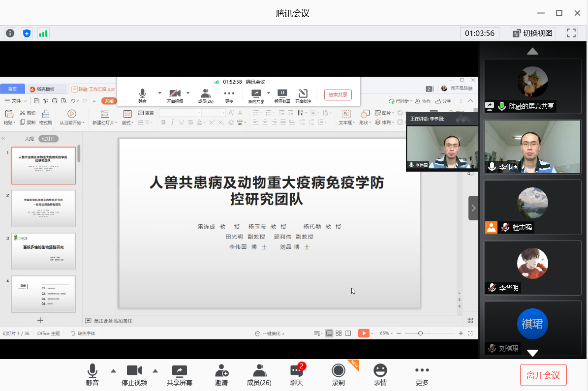Expand audio options arrow beside 静音
This screenshot has height=391, width=588.
click(113, 371)
